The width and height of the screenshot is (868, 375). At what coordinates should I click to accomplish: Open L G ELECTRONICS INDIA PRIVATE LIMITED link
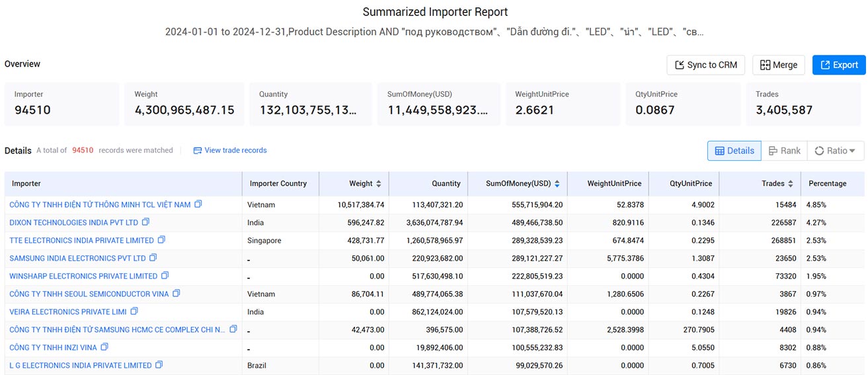tap(81, 366)
